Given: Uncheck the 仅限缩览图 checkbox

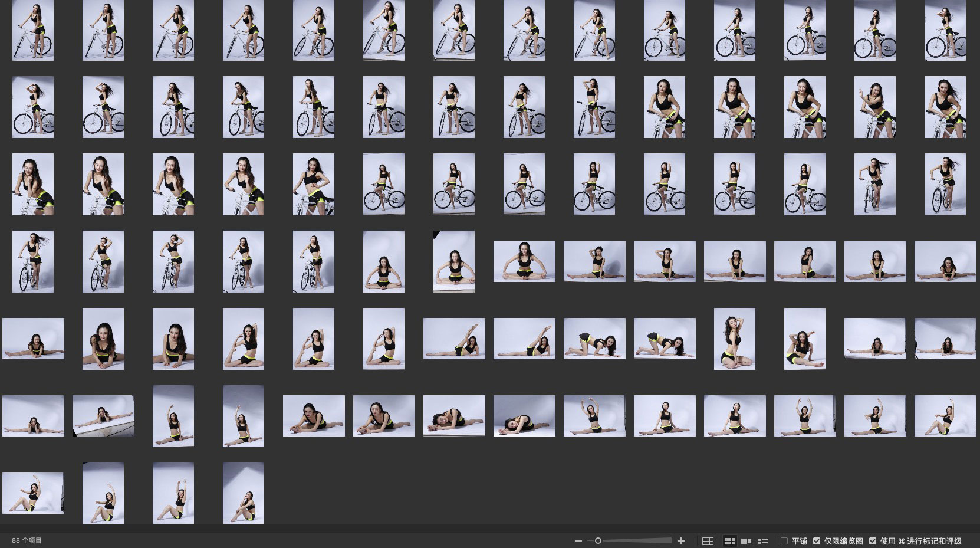Looking at the screenshot, I should [817, 541].
